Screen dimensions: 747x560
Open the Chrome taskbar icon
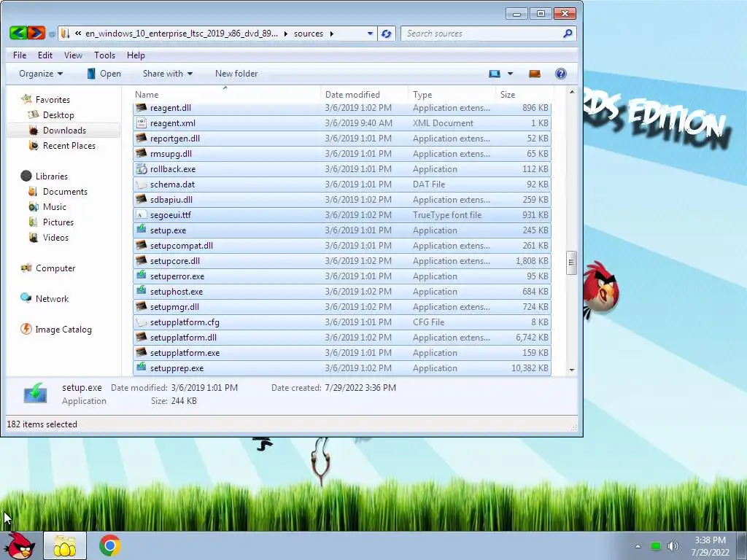point(109,545)
